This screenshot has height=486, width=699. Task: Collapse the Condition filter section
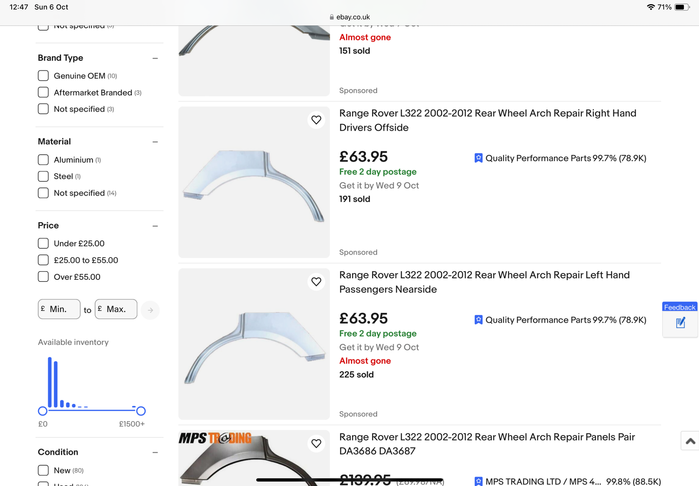tap(155, 453)
